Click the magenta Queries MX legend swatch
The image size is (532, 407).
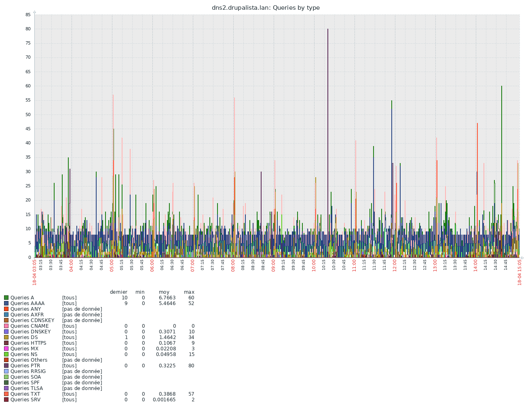(x=6, y=349)
